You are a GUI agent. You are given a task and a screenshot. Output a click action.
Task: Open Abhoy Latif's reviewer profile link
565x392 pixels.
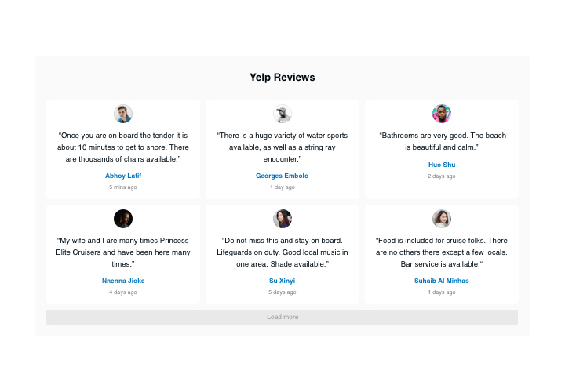tap(123, 176)
